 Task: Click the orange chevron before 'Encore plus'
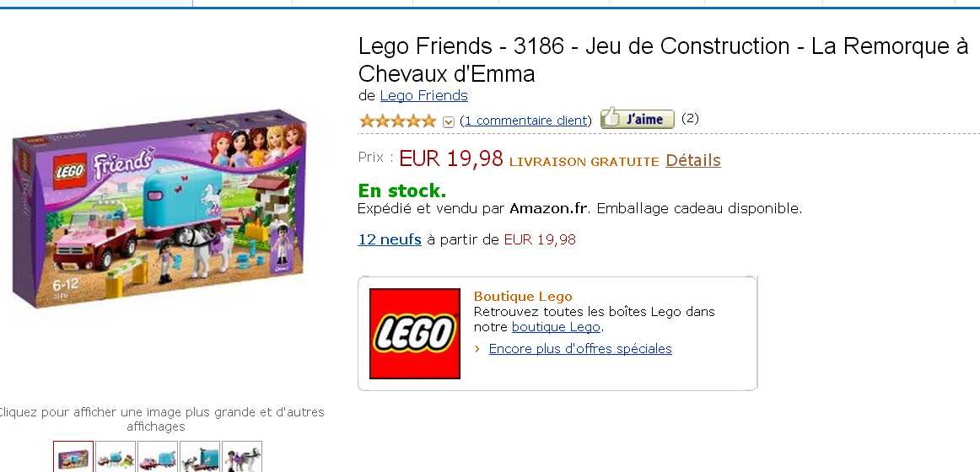click(477, 349)
